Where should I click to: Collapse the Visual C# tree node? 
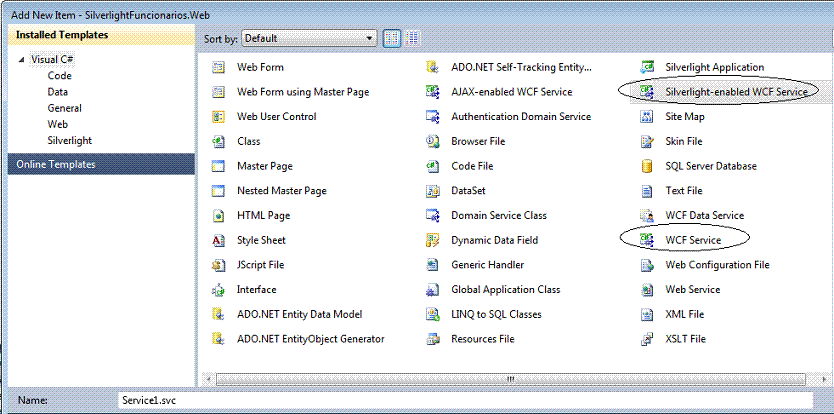point(21,60)
